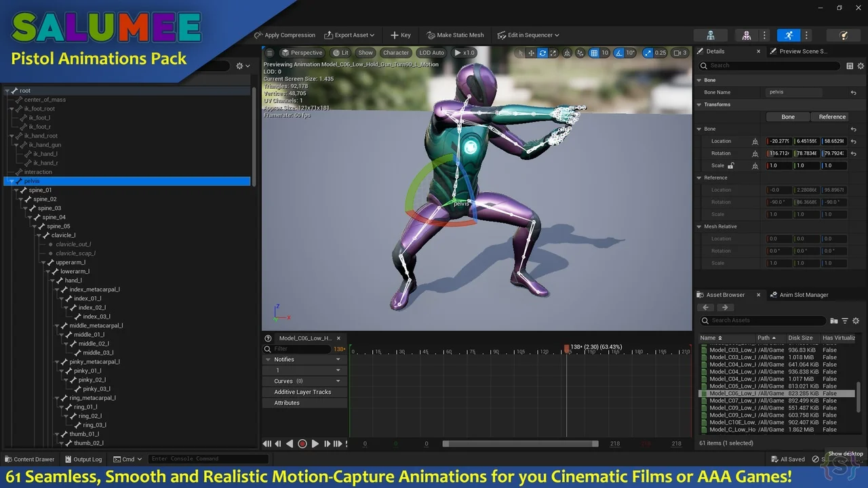Toggle rotation angle snapping
The width and height of the screenshot is (868, 488).
(x=620, y=53)
